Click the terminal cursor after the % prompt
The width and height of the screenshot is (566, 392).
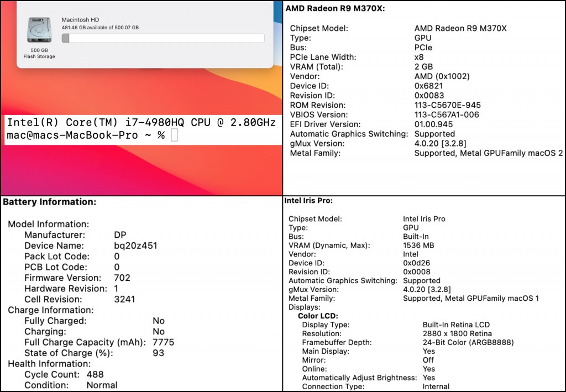pos(174,135)
